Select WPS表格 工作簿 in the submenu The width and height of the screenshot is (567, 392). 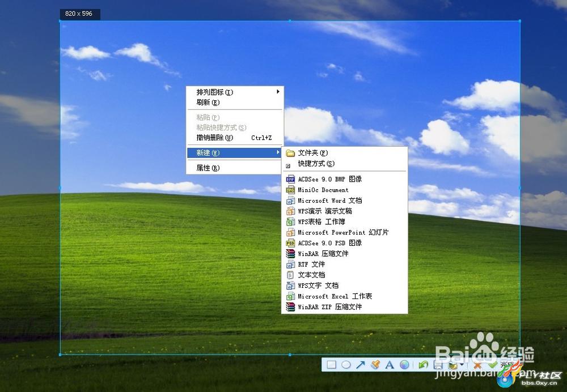point(345,221)
